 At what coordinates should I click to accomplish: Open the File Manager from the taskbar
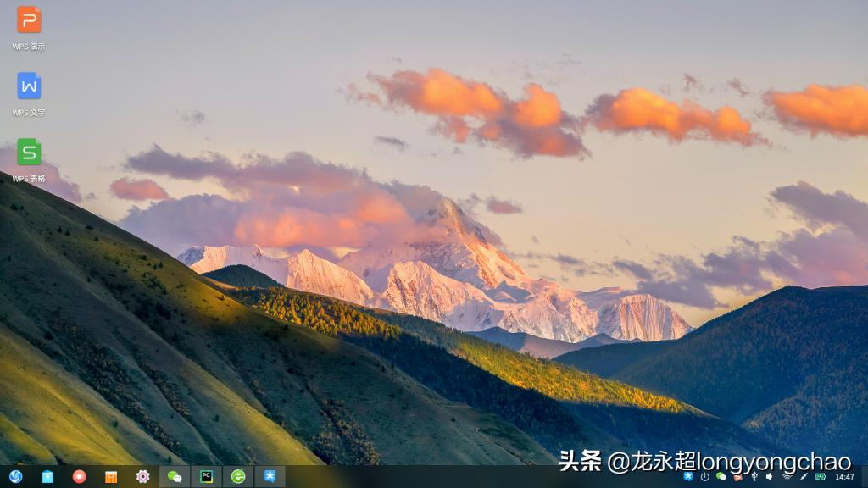coord(47,476)
